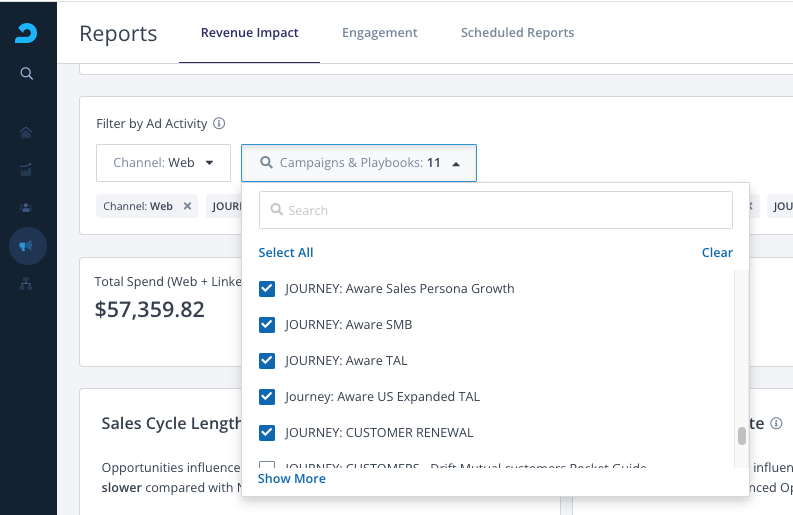Screen dimensions: 793x515
Task: Click info icon beside Filter by Ad Activity
Action: [219, 124]
